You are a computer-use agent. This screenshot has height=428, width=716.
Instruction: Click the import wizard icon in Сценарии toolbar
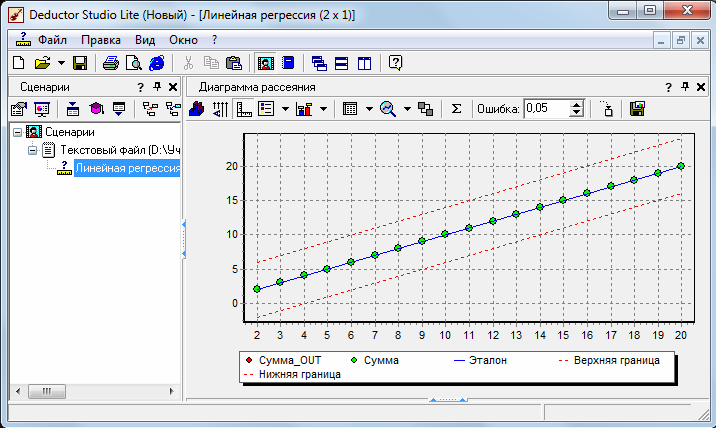click(x=19, y=109)
